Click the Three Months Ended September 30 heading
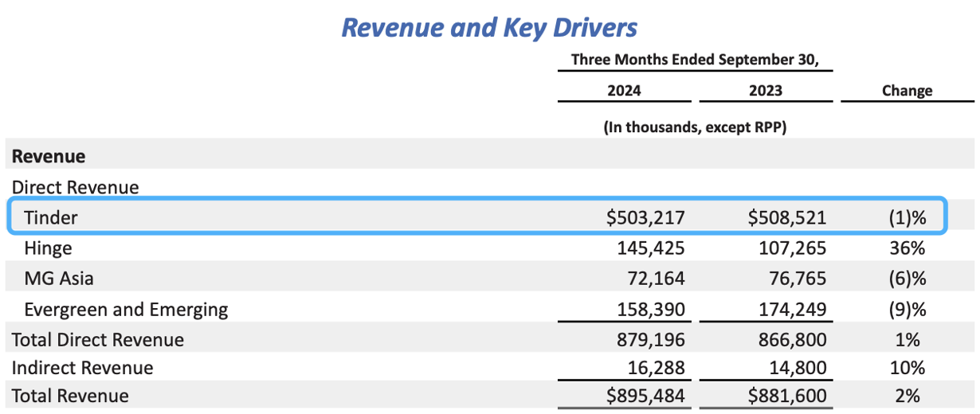 click(x=695, y=61)
